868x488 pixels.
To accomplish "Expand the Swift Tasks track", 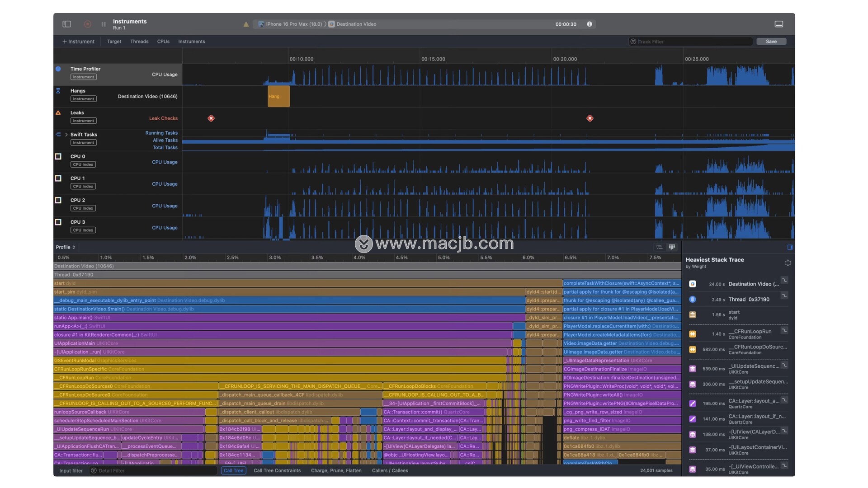I will coord(66,135).
